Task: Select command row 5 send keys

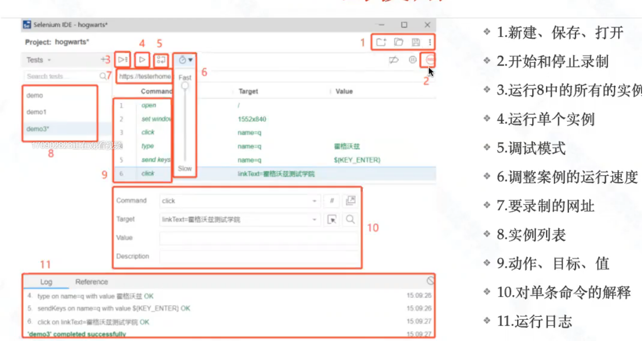Action: 274,160
